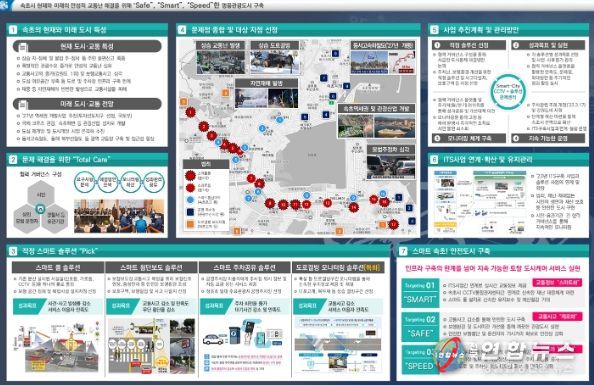Image resolution: width=594 pixels, height=385 pixels.
Task: Select the 시민 hexagon in the governance diagram
Action: [x=41, y=195]
